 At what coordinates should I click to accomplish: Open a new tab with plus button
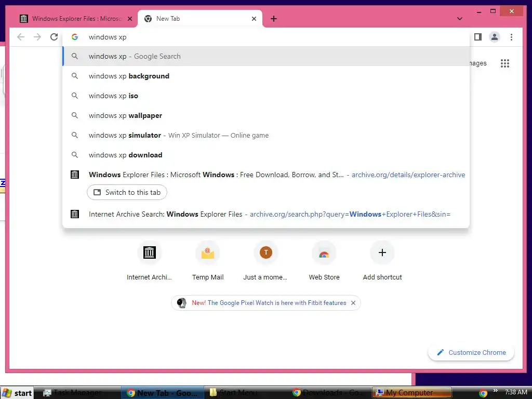pos(274,19)
